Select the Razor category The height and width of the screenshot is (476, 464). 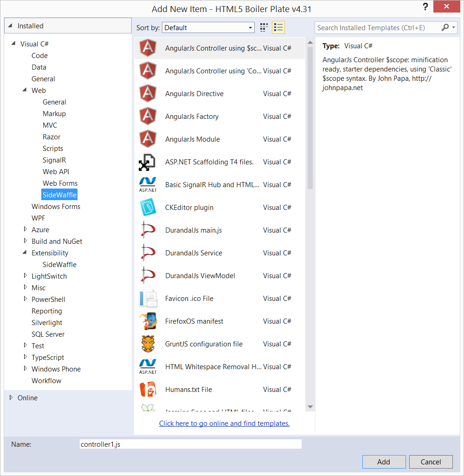[x=51, y=137]
